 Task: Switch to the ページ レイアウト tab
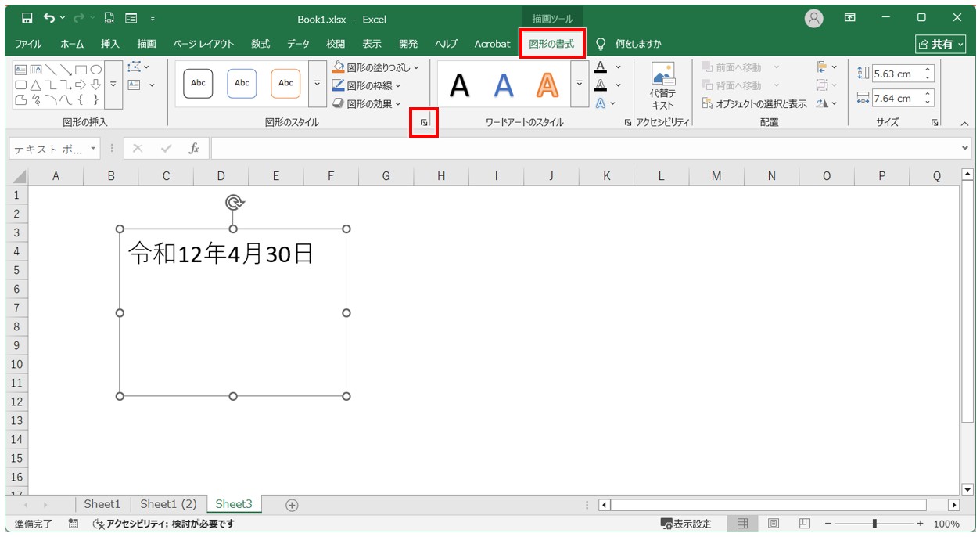(203, 44)
